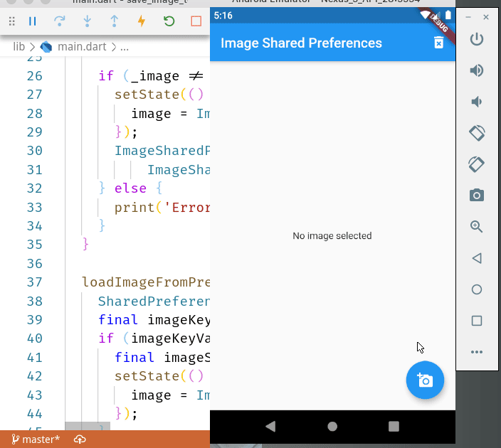The height and width of the screenshot is (448, 501).
Task: Pause the debug session
Action: click(x=32, y=21)
